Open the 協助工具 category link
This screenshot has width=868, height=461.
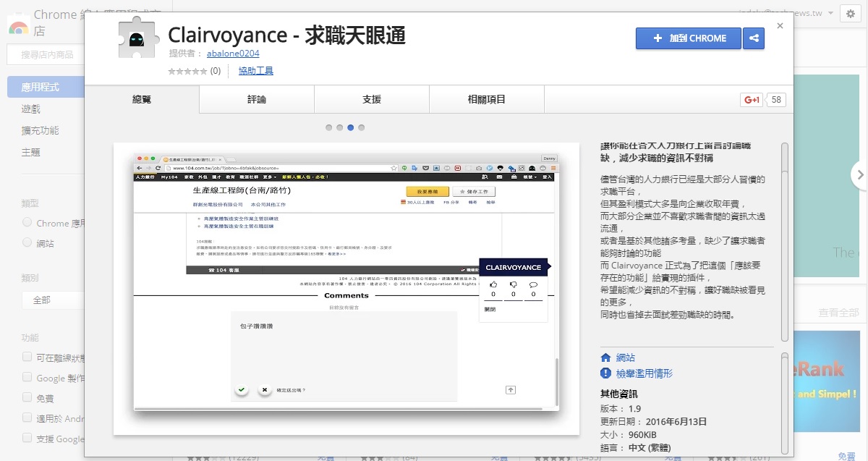256,71
